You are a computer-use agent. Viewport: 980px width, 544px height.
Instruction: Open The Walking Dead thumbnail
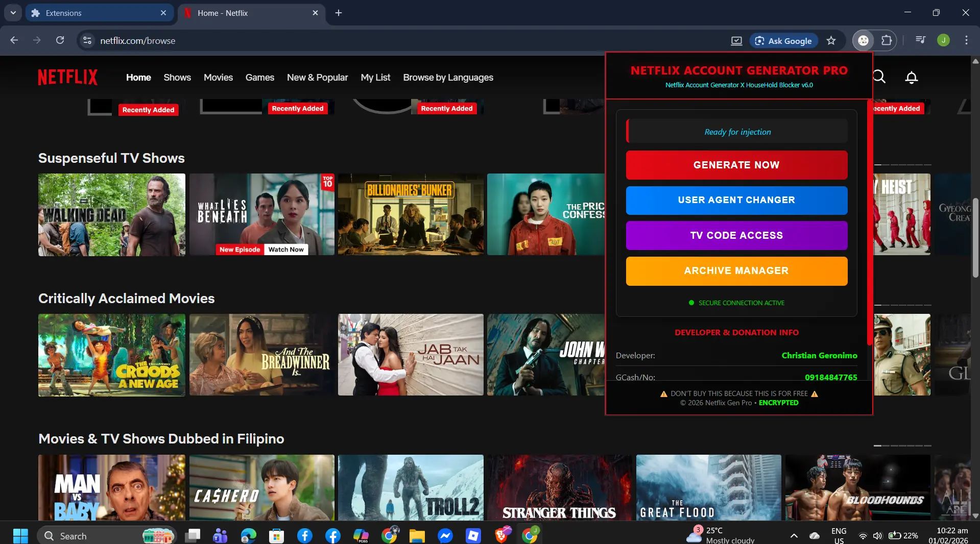112,214
